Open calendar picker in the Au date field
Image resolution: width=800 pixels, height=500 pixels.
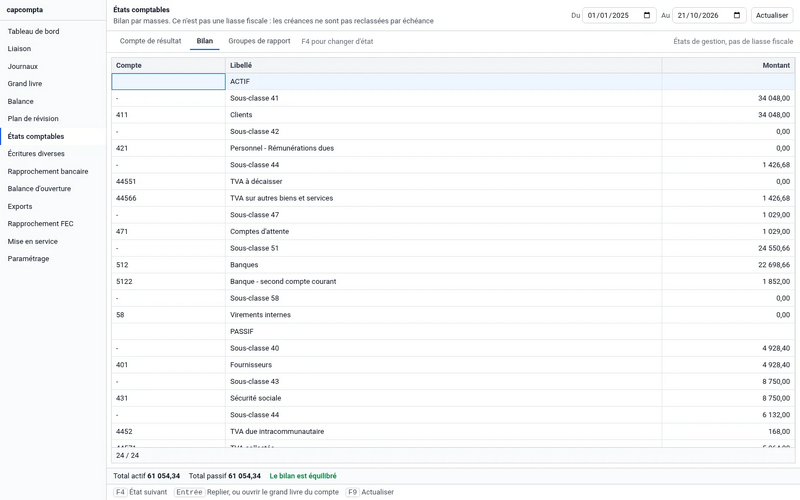coord(737,15)
